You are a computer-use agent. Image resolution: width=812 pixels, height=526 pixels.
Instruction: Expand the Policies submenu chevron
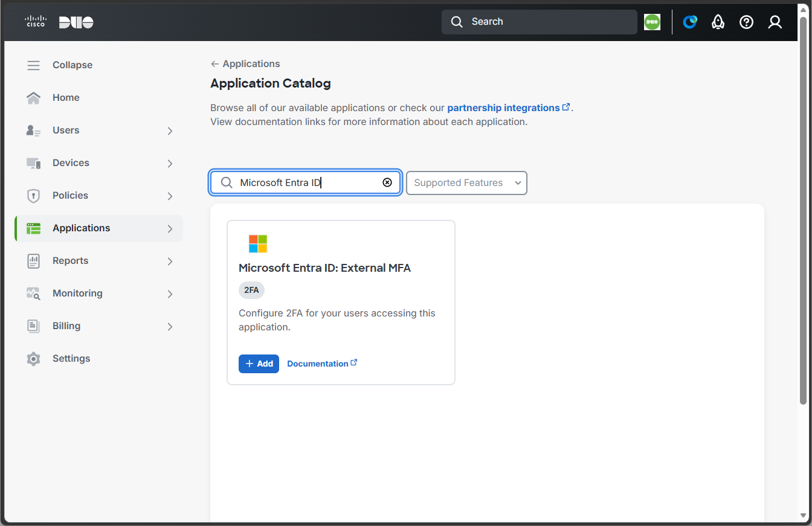coord(170,196)
